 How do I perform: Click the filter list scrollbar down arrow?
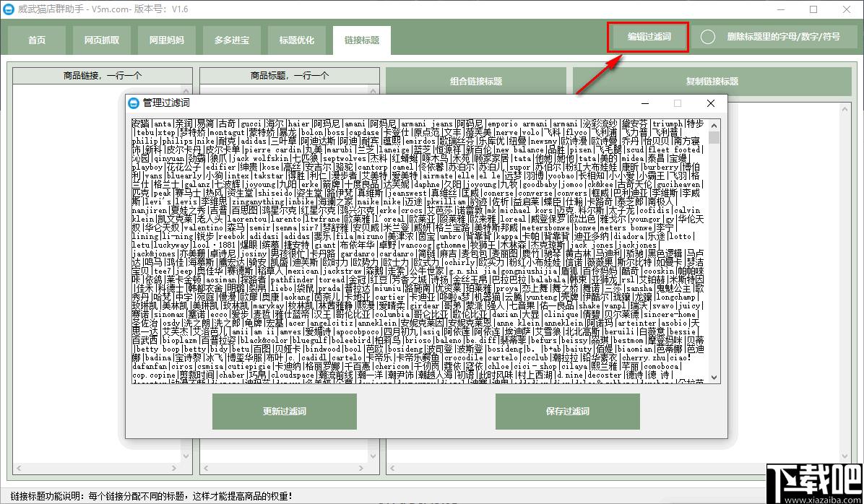point(714,378)
